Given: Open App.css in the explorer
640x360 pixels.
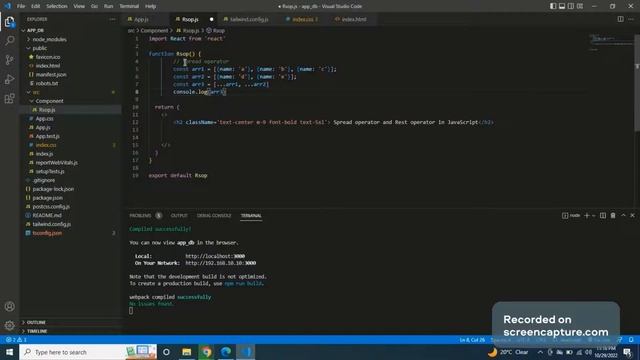Looking at the screenshot, I should pyautogui.click(x=44, y=119).
